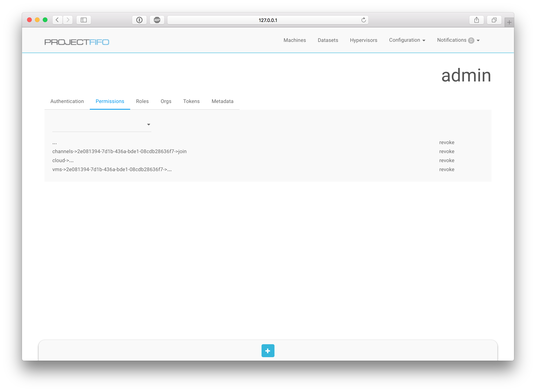The image size is (536, 392).
Task: Revoke the channels join permission
Action: (446, 151)
